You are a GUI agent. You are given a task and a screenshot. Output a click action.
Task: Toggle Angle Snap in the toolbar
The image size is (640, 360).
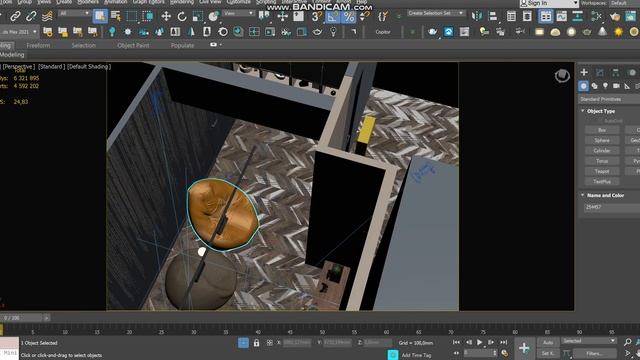click(333, 17)
